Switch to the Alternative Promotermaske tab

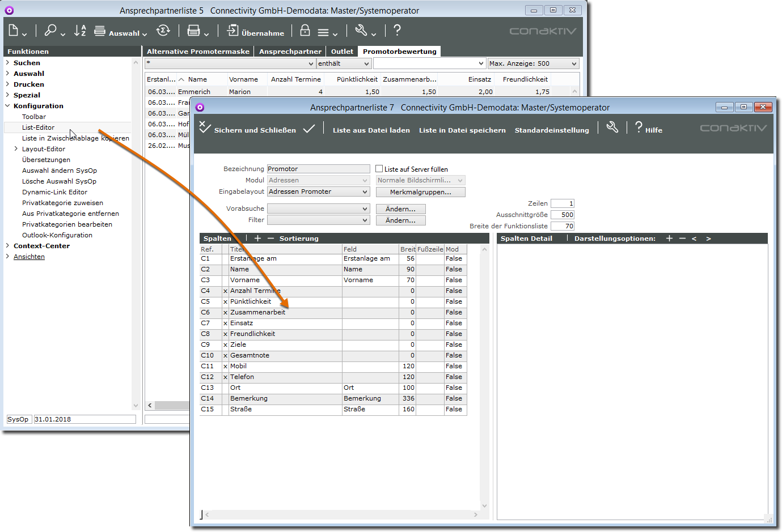198,52
